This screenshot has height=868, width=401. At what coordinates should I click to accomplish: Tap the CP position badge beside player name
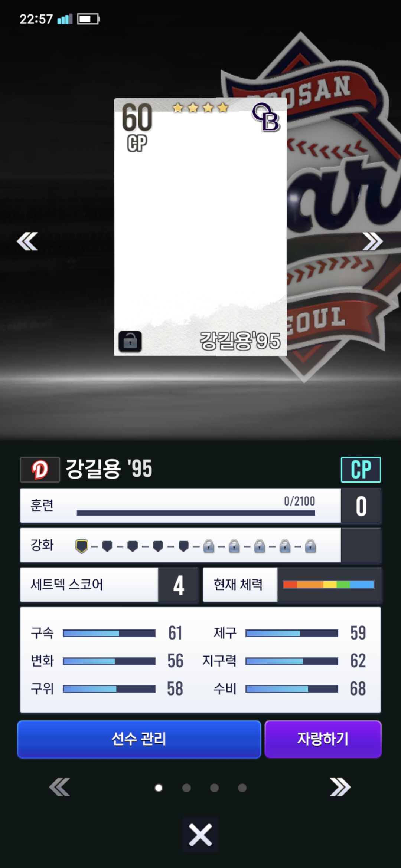pyautogui.click(x=361, y=470)
